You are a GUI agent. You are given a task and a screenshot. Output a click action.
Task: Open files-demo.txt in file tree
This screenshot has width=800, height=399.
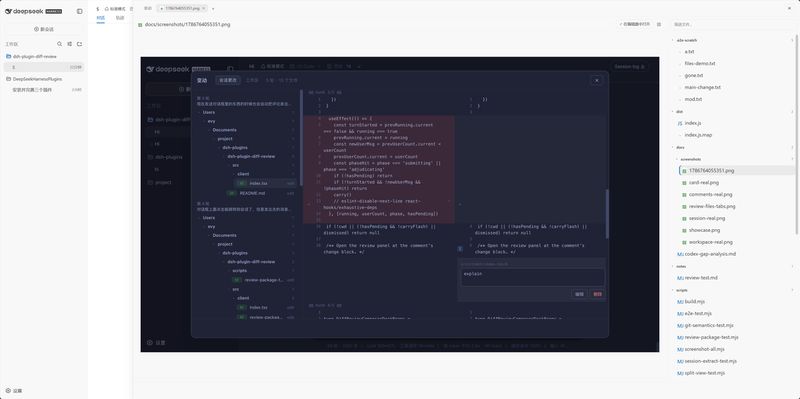(700, 63)
